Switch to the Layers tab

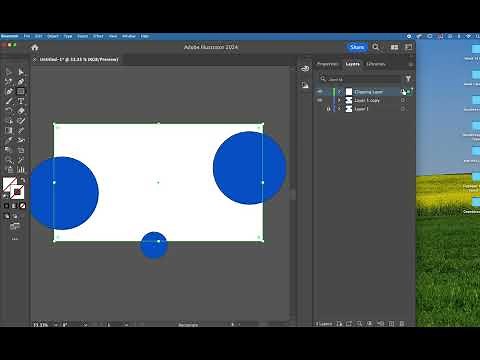(x=352, y=64)
